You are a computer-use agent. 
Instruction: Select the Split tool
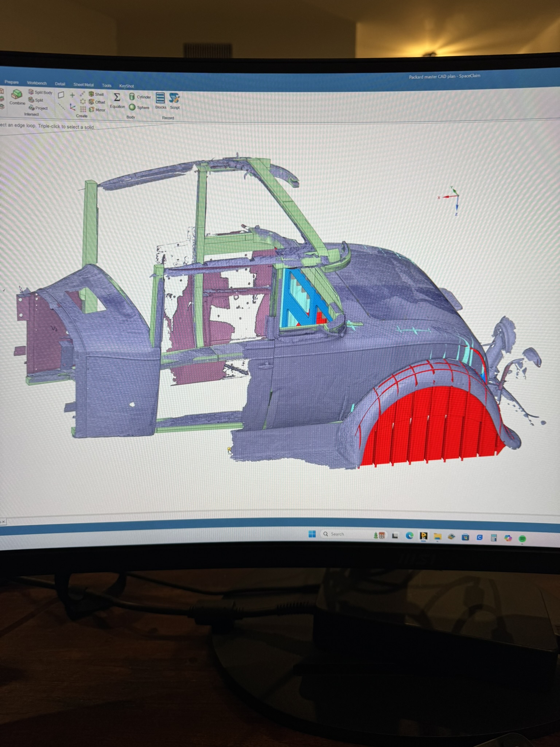point(36,100)
